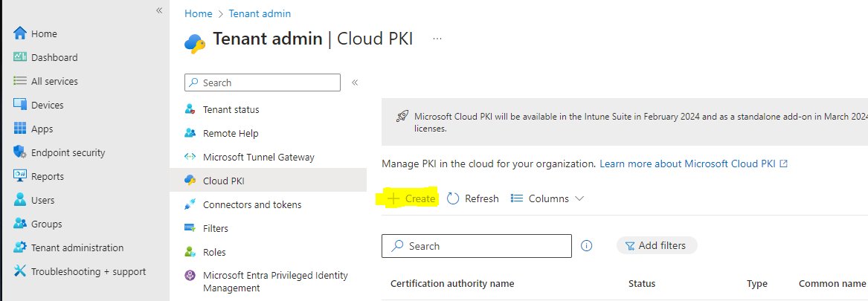
Task: Click the Apps grid icon
Action: point(20,129)
